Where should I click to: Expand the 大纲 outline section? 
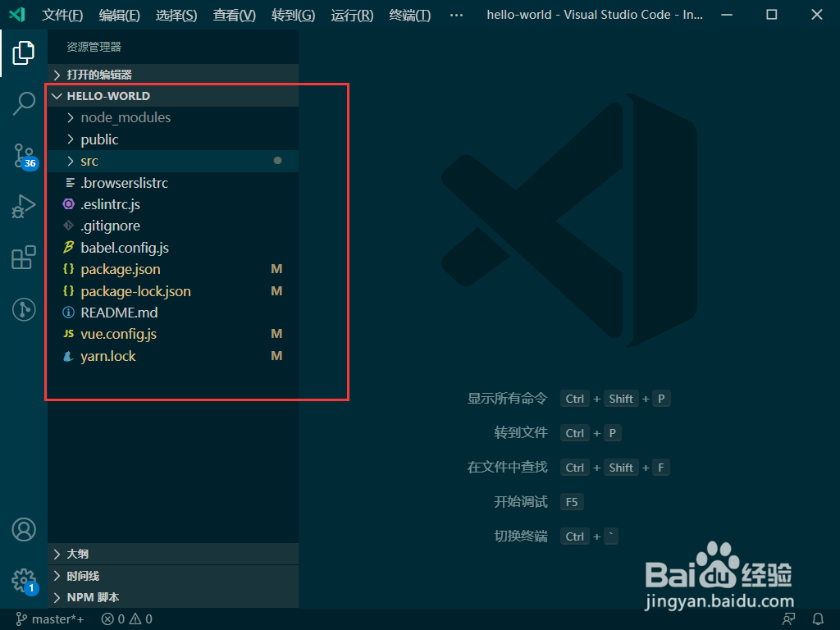tap(173, 554)
